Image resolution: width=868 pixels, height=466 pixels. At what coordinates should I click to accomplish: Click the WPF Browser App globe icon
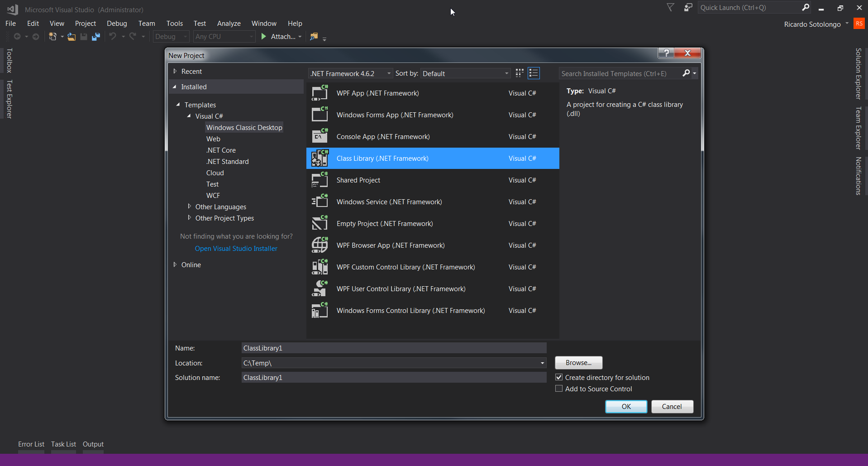[320, 245]
